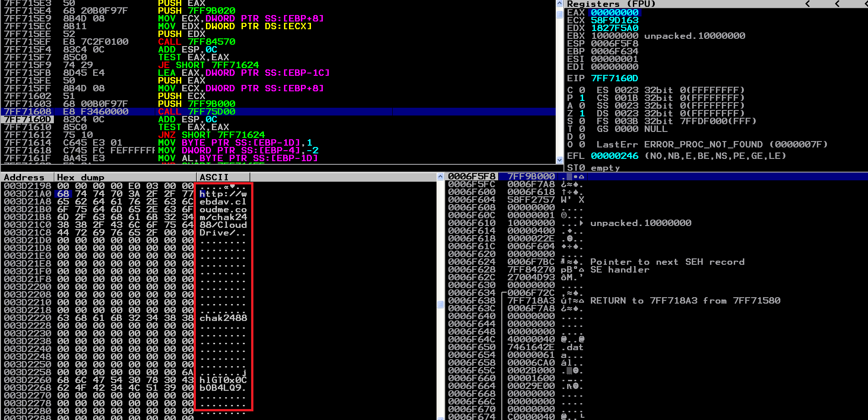Click the scroll-up arrow of the hex dump pane

click(x=440, y=177)
